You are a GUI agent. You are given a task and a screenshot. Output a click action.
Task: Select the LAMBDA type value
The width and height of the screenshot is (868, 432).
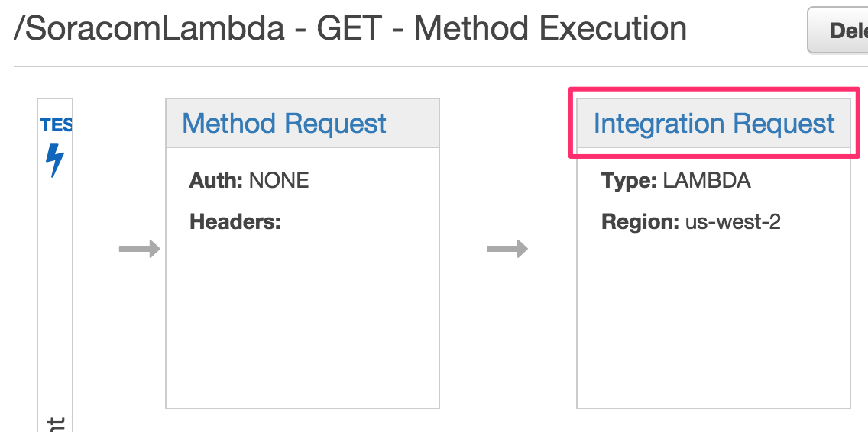[707, 181]
